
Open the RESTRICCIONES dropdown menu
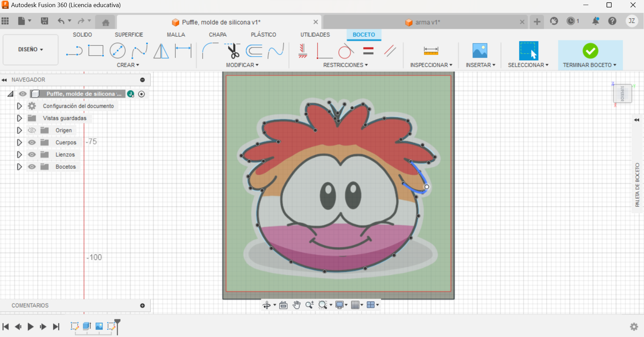click(345, 65)
